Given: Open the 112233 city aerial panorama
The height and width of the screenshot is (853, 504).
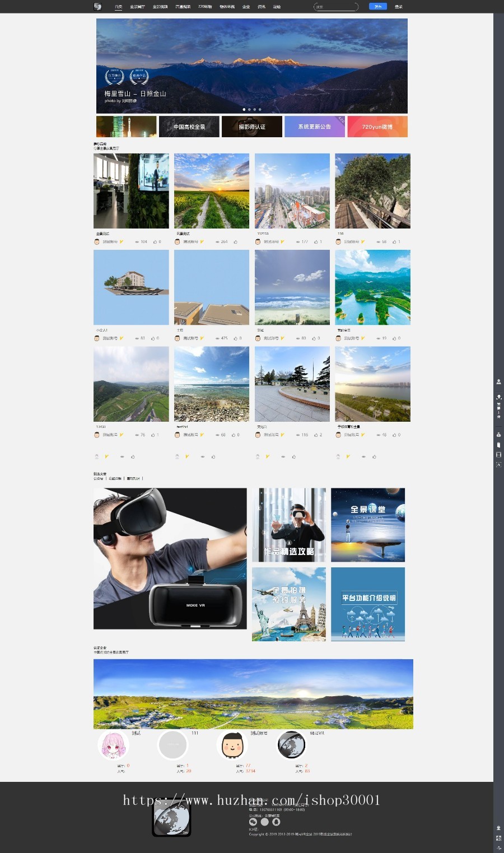Looking at the screenshot, I should pyautogui.click(x=292, y=191).
